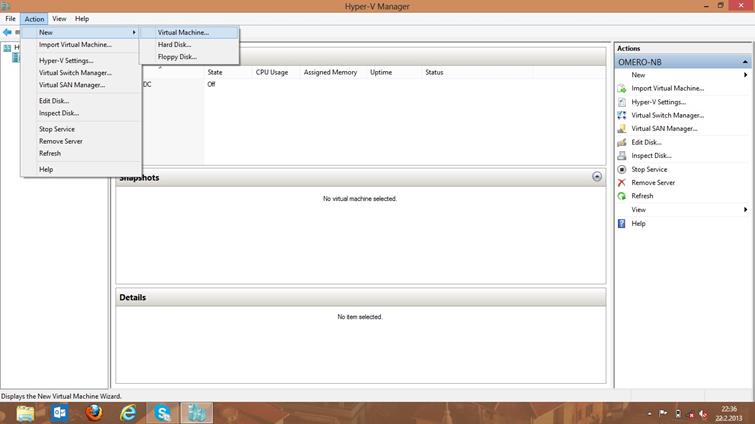The image size is (755, 424).
Task: Click Import Virtual Machine... link in Actions pane
Action: 667,89
